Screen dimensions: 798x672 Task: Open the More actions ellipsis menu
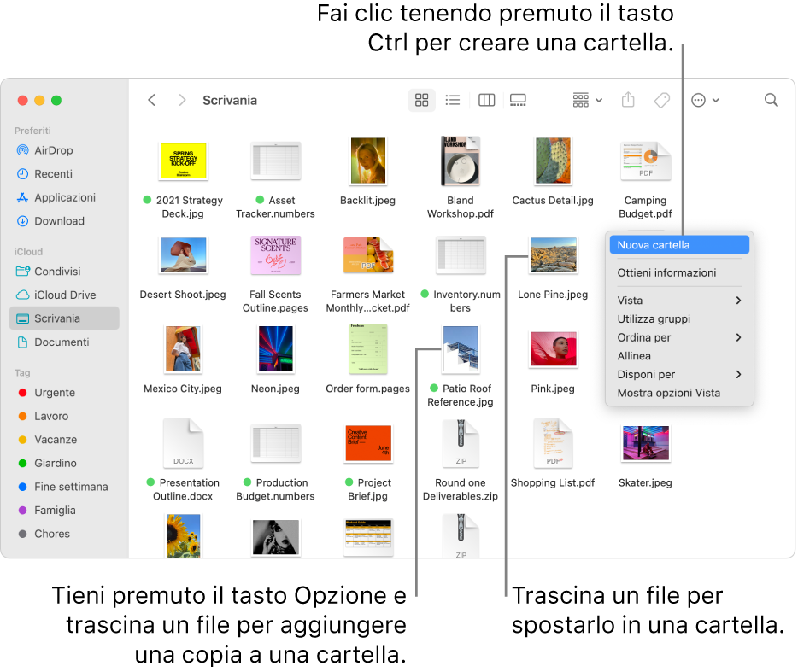[x=705, y=100]
